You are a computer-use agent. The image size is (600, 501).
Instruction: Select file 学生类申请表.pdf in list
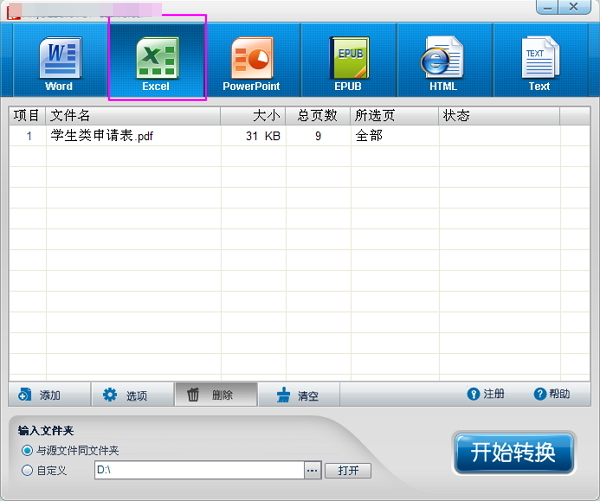click(102, 136)
